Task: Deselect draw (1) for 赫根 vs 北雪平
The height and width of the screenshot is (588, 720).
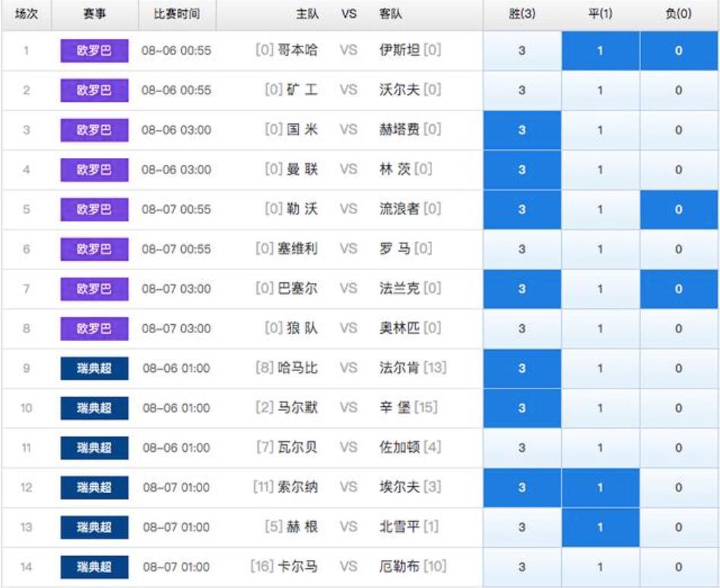Action: click(600, 527)
